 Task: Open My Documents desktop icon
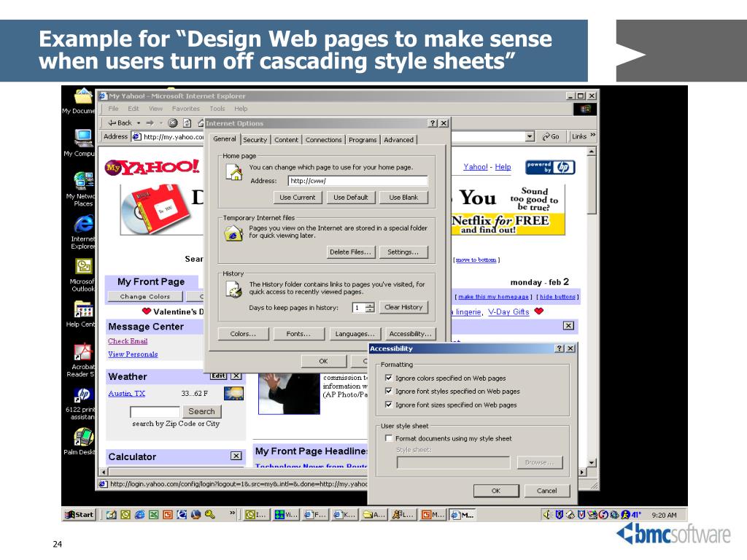pos(82,96)
